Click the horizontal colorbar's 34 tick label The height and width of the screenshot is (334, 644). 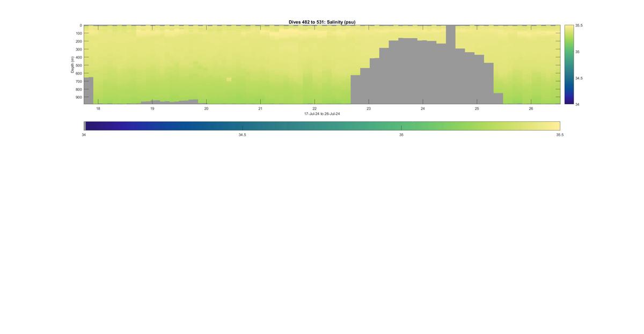[x=84, y=135]
